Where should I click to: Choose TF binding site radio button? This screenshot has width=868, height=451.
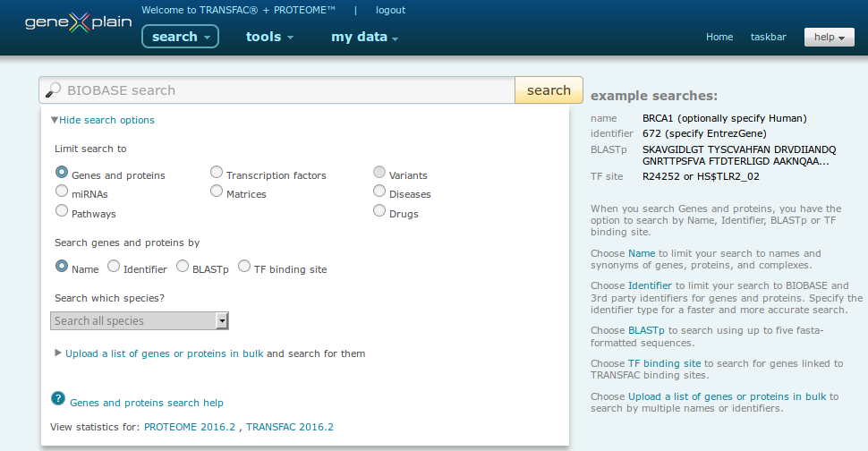click(244, 266)
